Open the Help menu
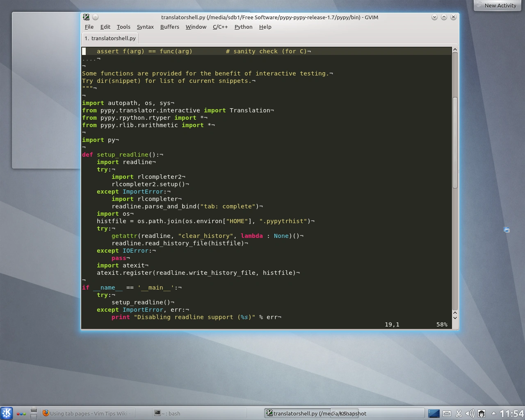 click(x=265, y=27)
